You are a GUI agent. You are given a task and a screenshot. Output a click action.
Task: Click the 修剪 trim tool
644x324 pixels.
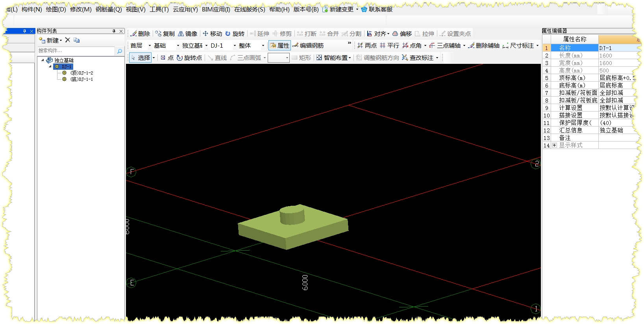(282, 34)
